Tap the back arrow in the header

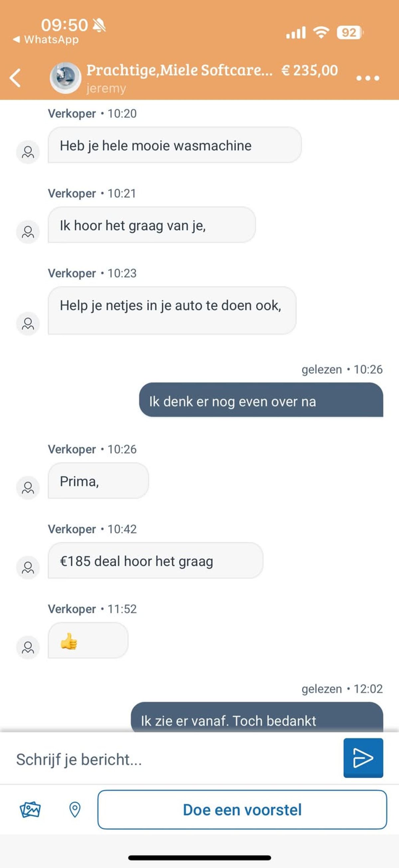pos(16,78)
